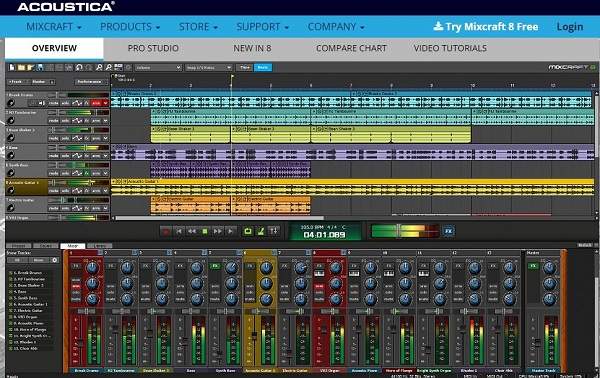Viewport: 600px width, 378px height.
Task: Open the Snap setting dropdown in toolbar
Action: [x=209, y=68]
